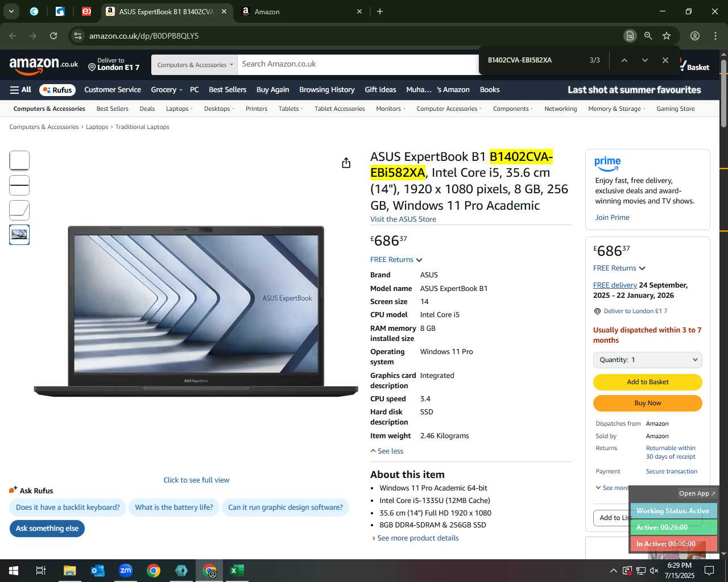Click Add to Basket button

[648, 382]
